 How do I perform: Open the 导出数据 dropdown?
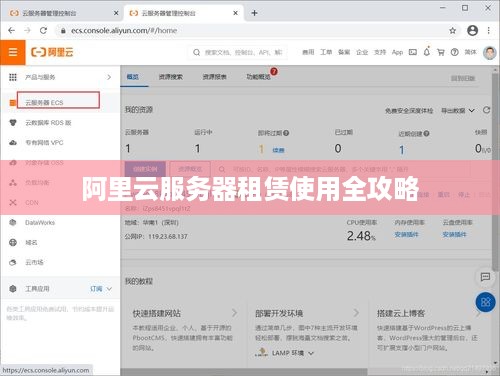click(457, 110)
